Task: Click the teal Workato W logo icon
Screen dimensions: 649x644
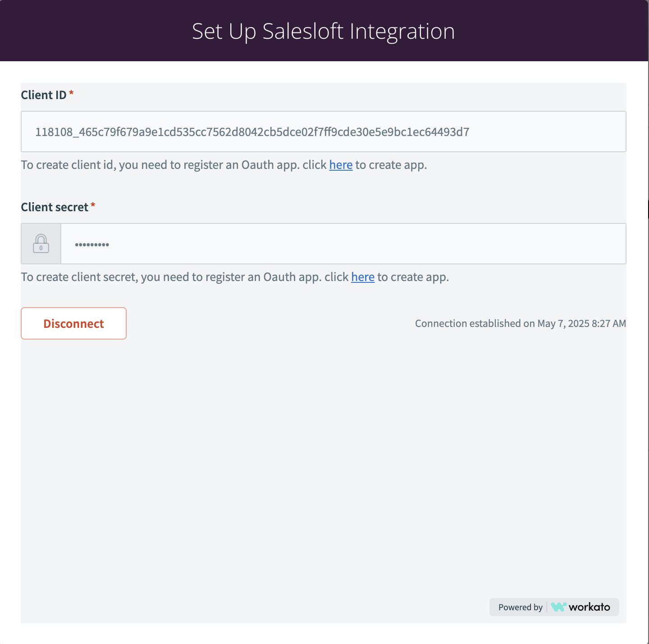Action: pyautogui.click(x=558, y=607)
